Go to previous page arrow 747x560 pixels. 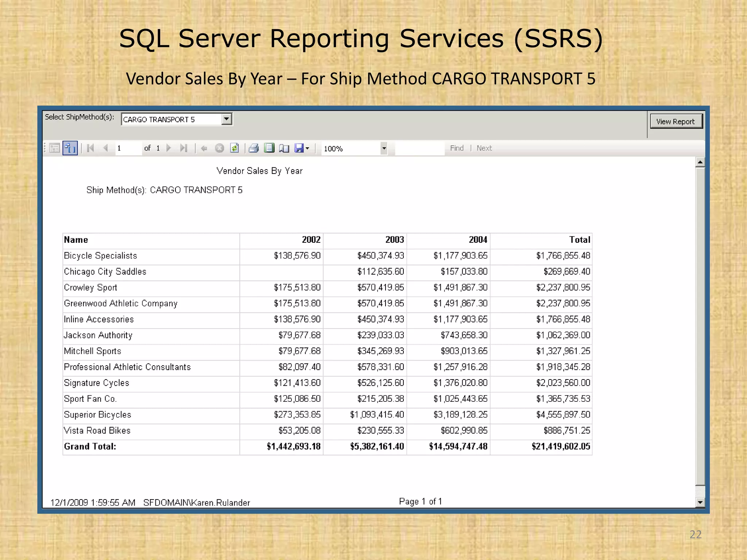coord(106,148)
